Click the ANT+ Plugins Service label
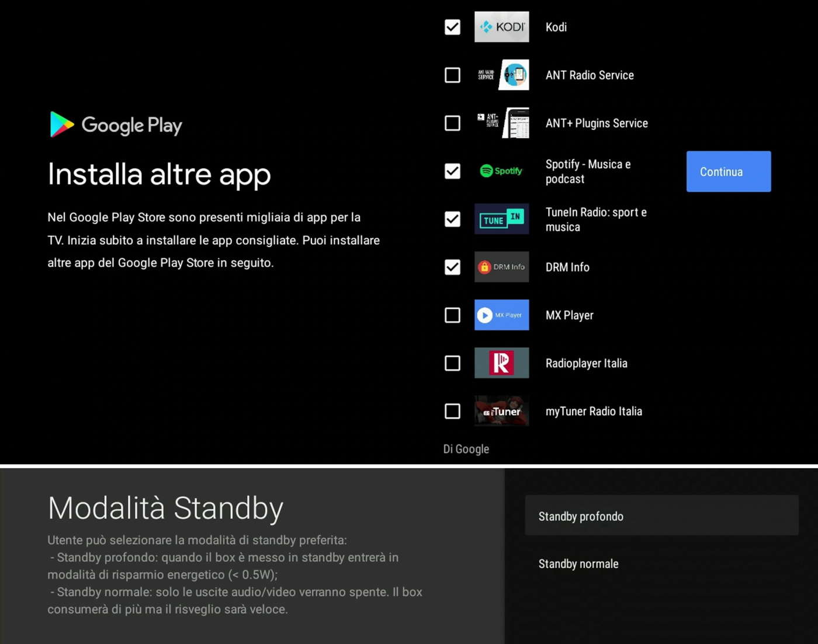The image size is (818, 644). [597, 123]
